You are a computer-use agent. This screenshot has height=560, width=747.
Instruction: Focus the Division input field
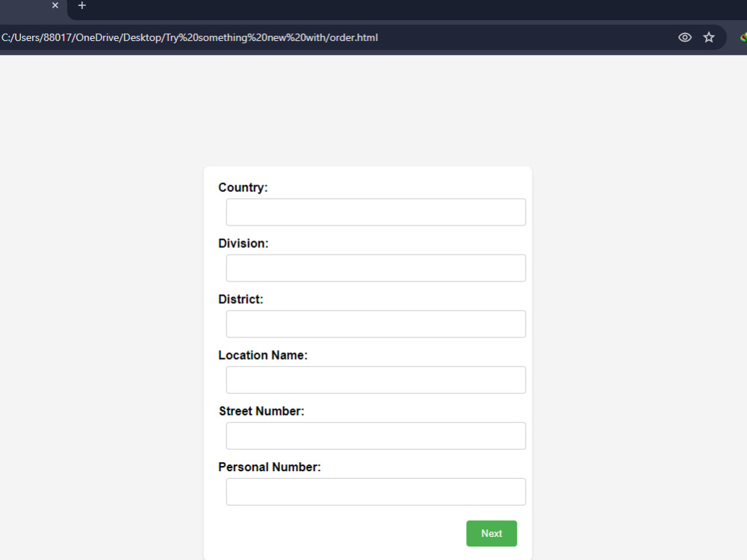(376, 268)
